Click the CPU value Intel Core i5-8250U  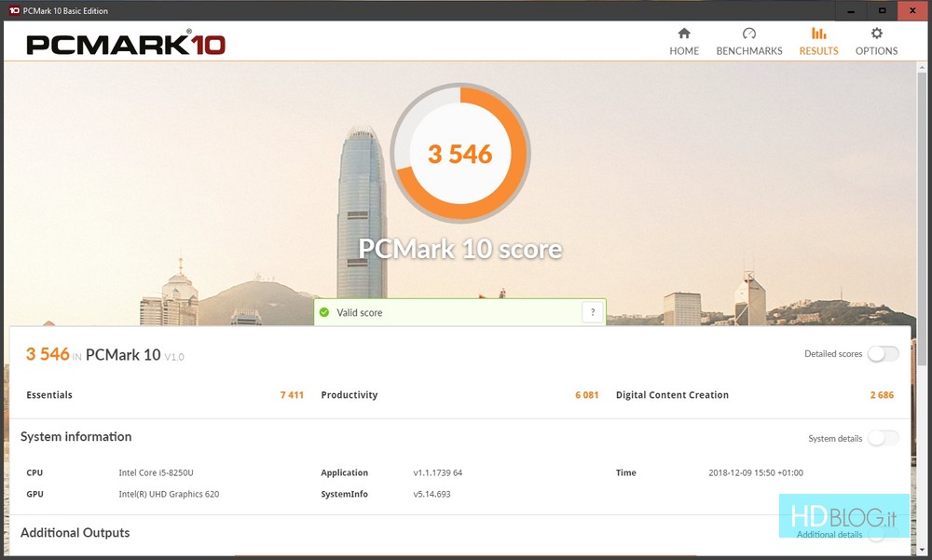click(156, 472)
